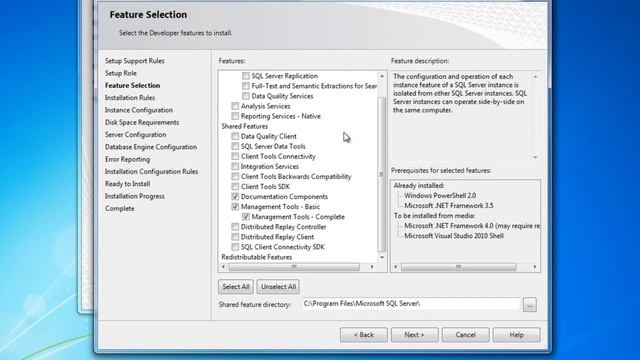
Task: Click feature description scroll up arrow
Action: [535, 77]
